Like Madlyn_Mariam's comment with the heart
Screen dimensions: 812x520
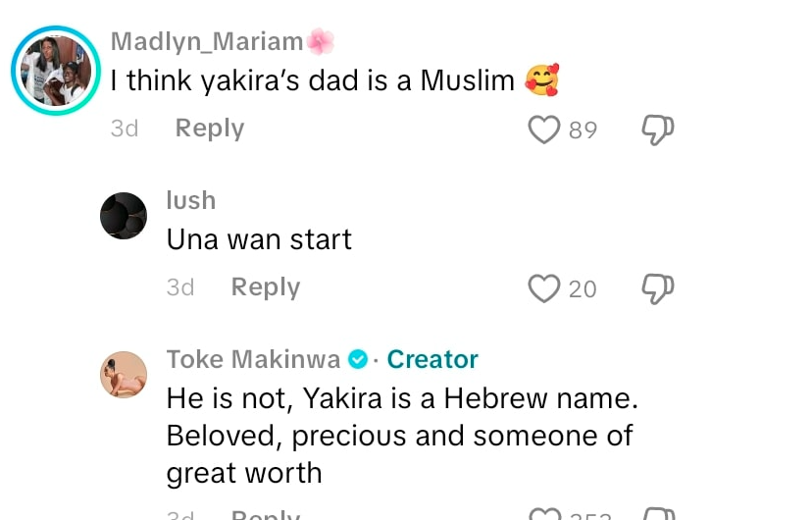543,130
